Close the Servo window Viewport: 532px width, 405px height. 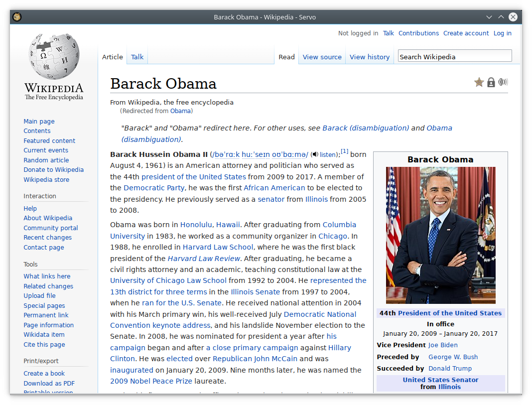tap(513, 17)
